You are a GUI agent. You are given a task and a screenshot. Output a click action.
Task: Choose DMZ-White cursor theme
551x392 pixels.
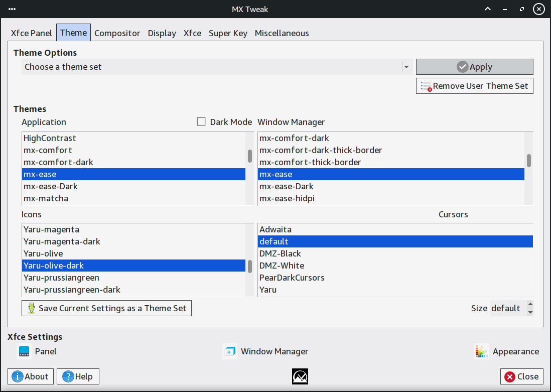coord(282,266)
